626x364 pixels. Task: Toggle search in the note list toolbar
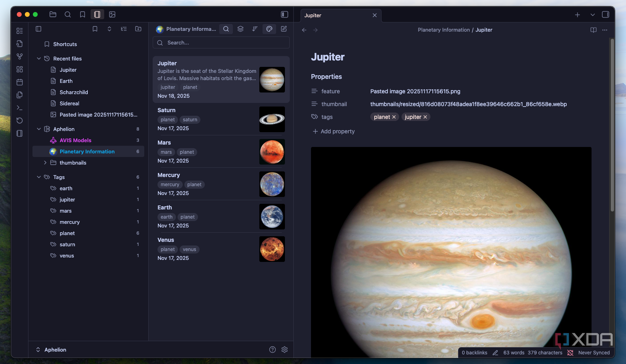pyautogui.click(x=226, y=29)
